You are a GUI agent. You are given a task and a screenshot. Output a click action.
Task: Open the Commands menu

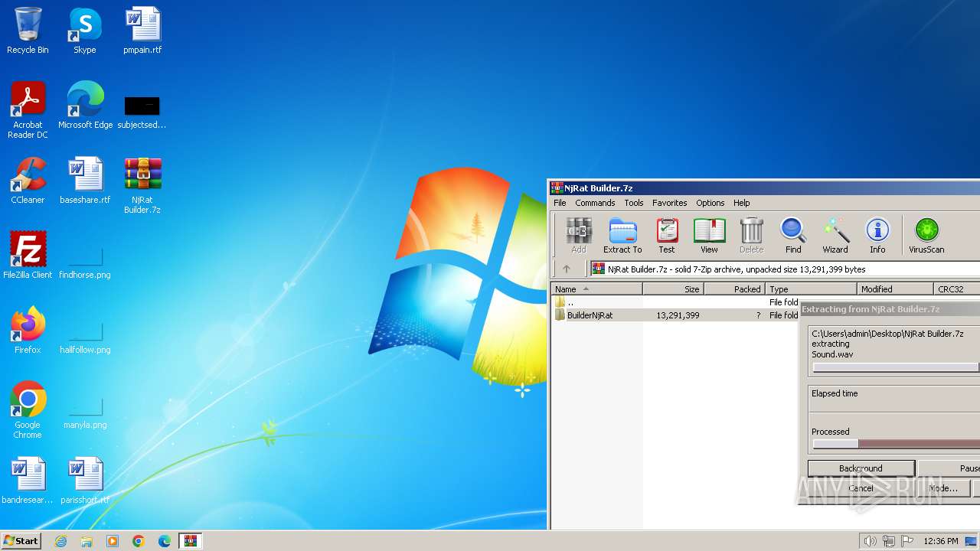click(x=595, y=203)
